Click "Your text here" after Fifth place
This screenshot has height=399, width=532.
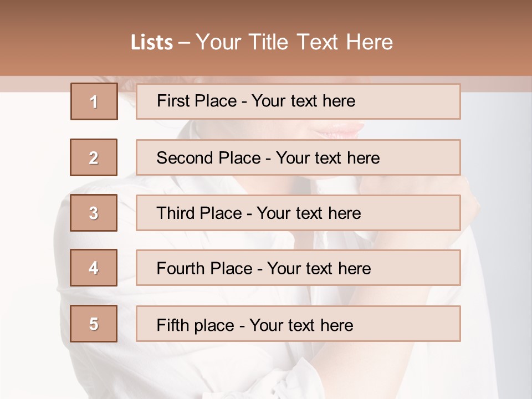click(301, 325)
